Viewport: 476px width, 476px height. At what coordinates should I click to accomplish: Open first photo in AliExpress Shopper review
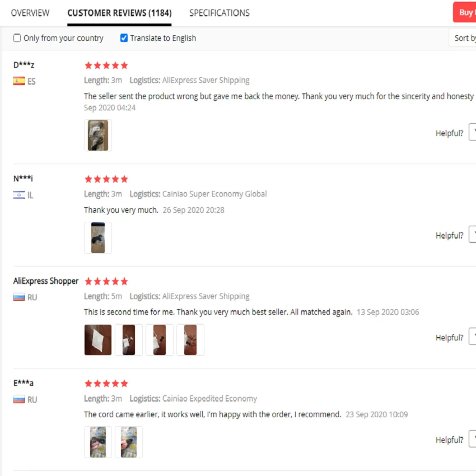point(98,340)
